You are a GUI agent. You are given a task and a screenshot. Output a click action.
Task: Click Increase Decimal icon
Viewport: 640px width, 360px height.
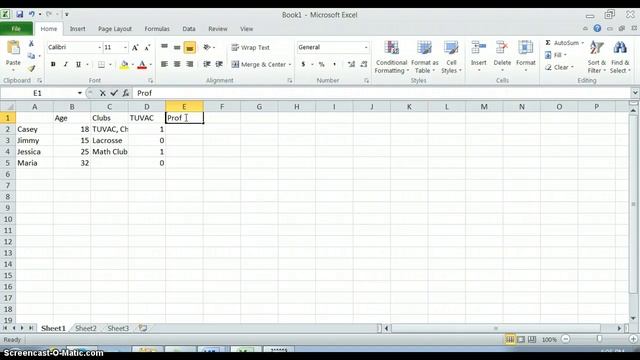[x=351, y=64]
